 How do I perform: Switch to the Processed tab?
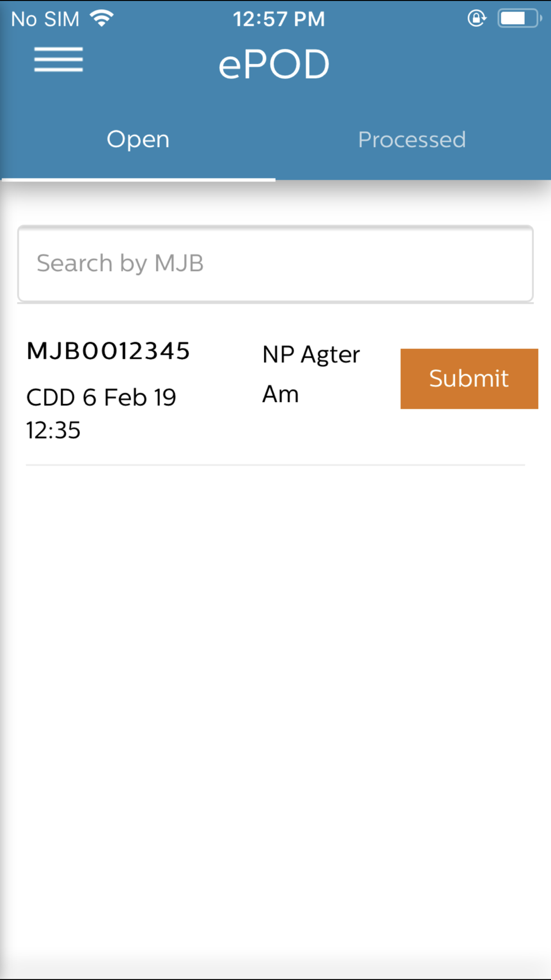click(412, 139)
